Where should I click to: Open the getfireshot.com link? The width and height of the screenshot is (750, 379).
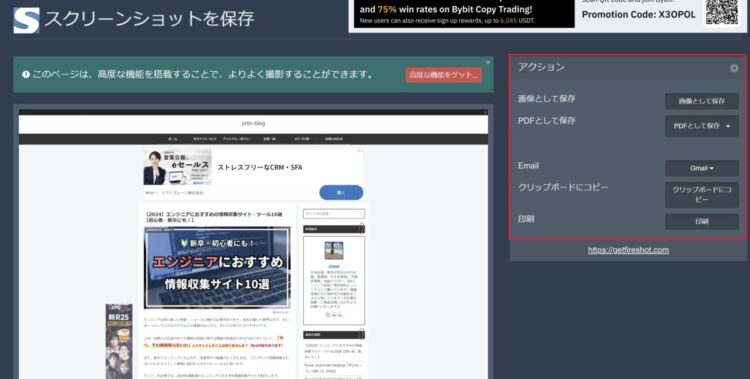pyautogui.click(x=628, y=250)
